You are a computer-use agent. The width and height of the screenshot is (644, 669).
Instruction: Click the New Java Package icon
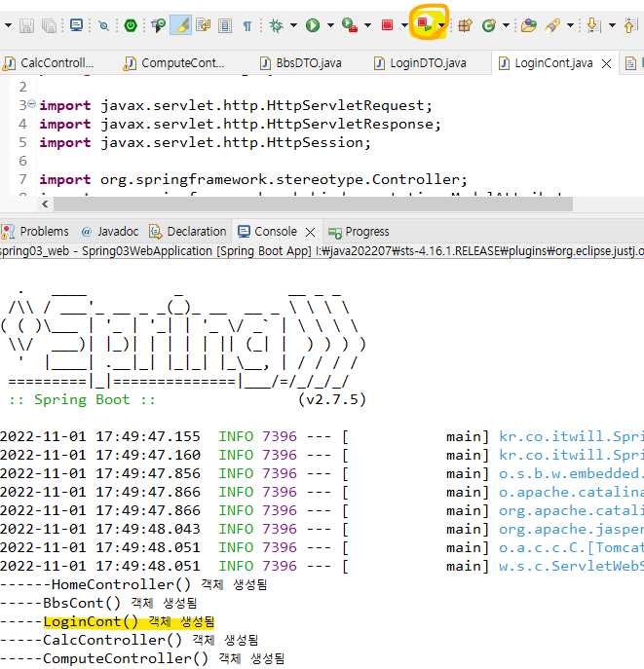click(x=465, y=25)
